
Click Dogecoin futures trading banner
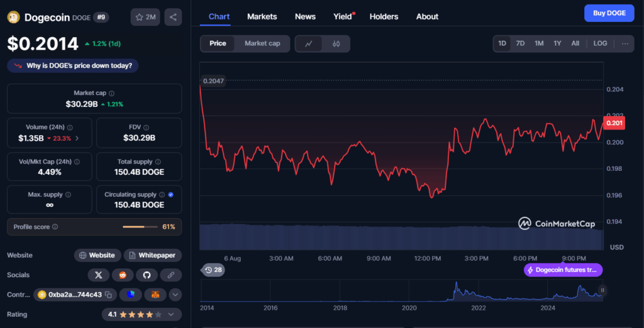563,270
